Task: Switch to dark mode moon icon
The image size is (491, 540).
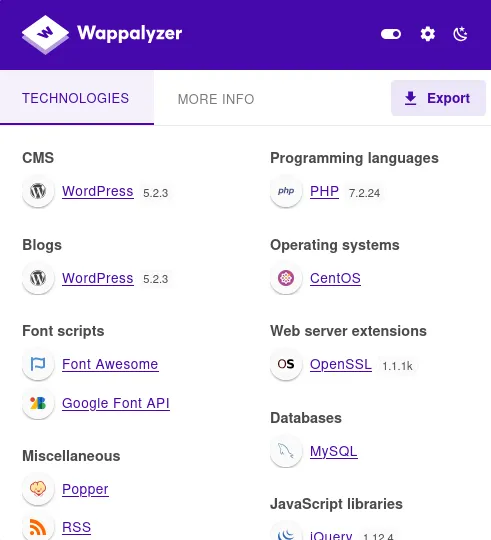Action: (461, 34)
